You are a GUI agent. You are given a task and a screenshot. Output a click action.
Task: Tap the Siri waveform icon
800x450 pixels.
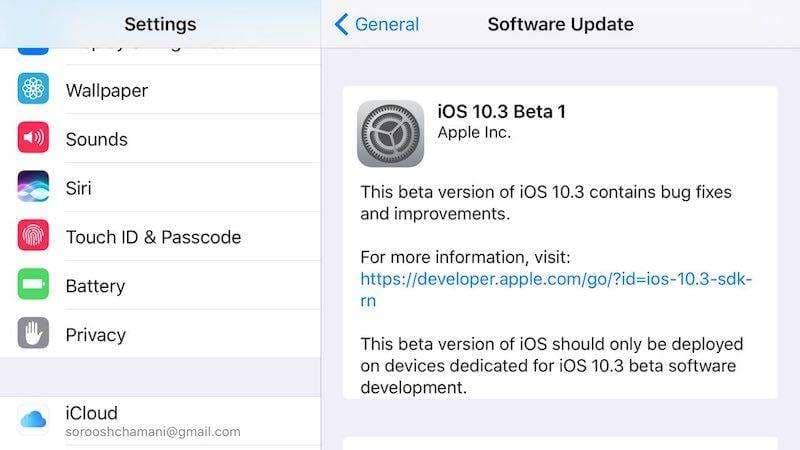(33, 188)
